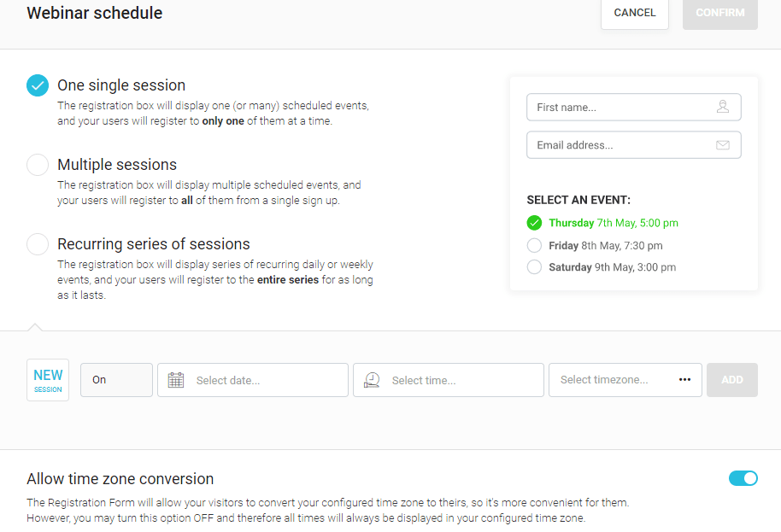Open the Select date picker
781x532 pixels.
point(253,380)
